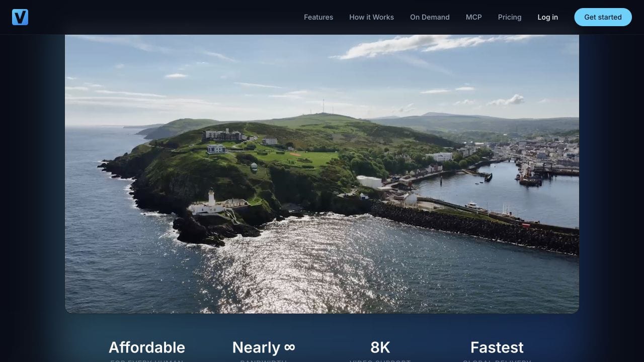
Task: Open the Features menu item
Action: 318,17
